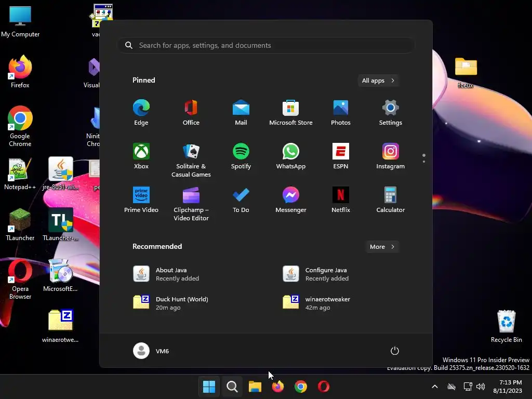Open File Explorer from the taskbar
Image resolution: width=532 pixels, height=399 pixels.
(x=255, y=387)
